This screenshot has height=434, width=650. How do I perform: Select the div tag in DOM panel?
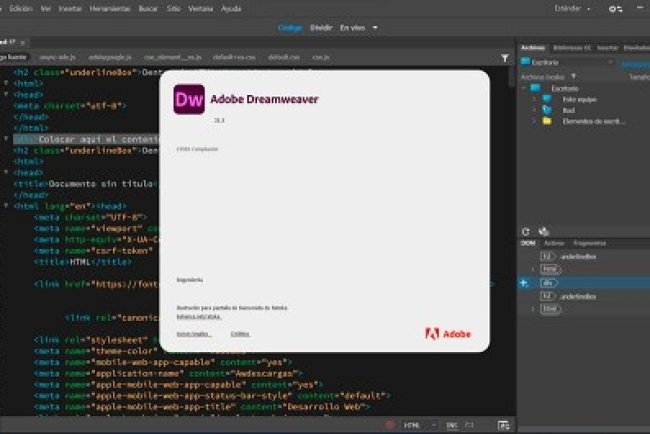point(549,283)
